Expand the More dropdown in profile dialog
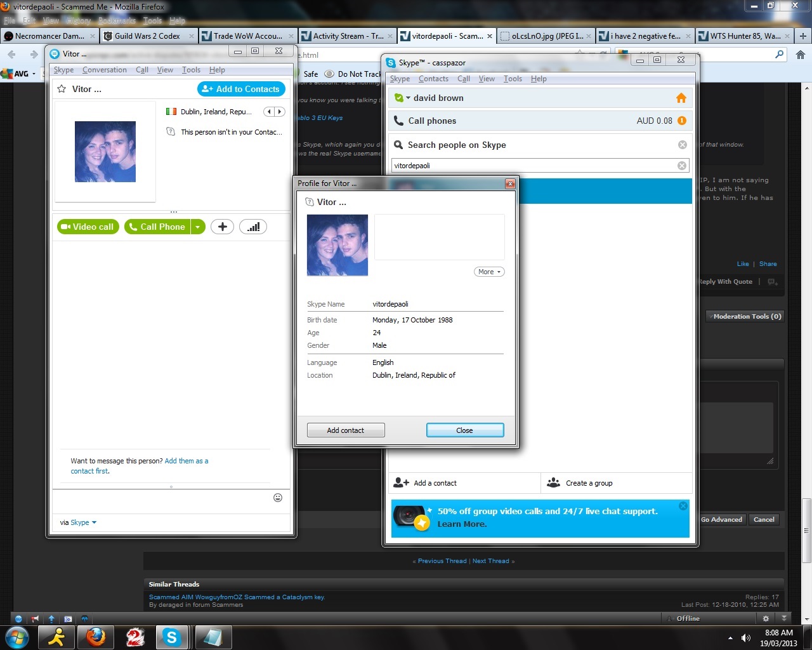Image resolution: width=812 pixels, height=650 pixels. (x=489, y=272)
